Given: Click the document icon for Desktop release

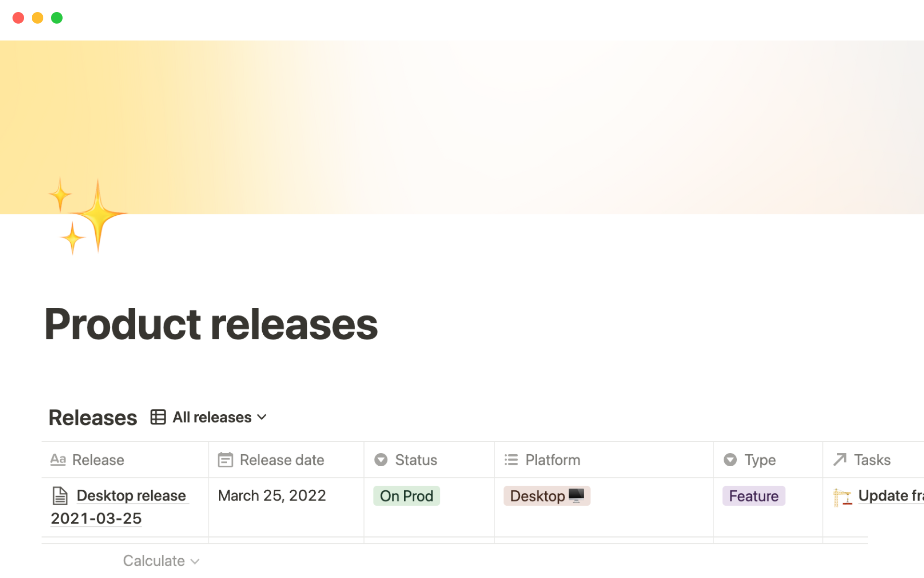Looking at the screenshot, I should pyautogui.click(x=60, y=496).
